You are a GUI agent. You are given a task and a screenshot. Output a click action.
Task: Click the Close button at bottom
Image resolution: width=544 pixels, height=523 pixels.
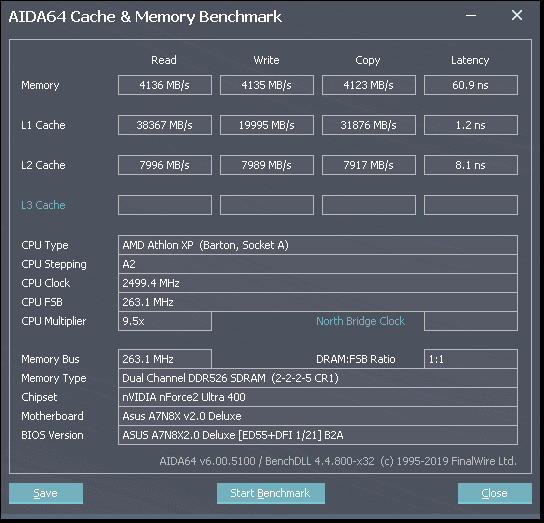494,493
